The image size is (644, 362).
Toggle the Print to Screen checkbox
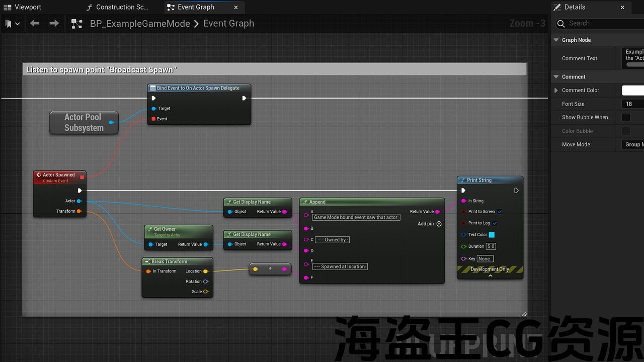(500, 212)
